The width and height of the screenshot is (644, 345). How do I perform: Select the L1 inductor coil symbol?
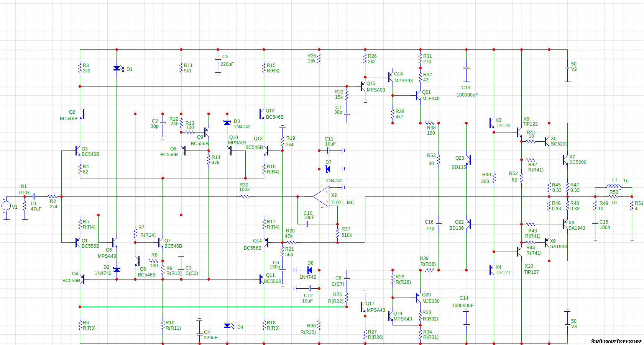pos(613,187)
